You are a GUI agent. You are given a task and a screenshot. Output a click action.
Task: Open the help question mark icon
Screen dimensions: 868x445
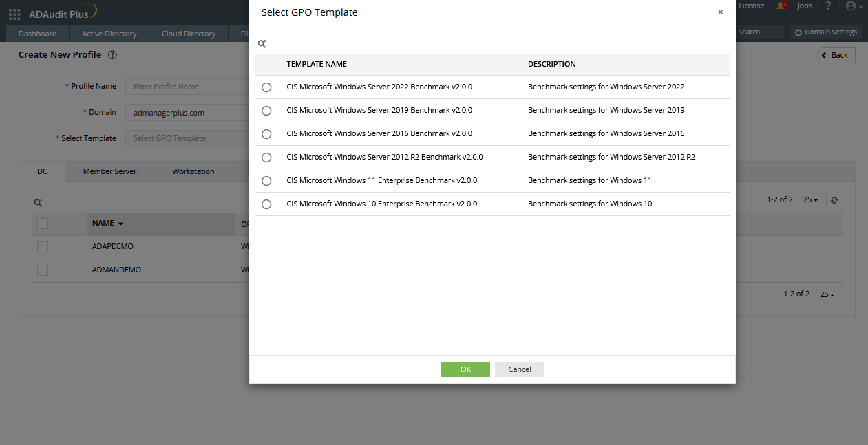click(x=828, y=6)
